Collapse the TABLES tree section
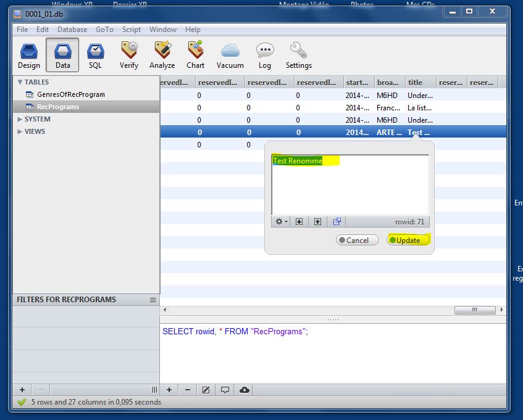 (x=20, y=82)
